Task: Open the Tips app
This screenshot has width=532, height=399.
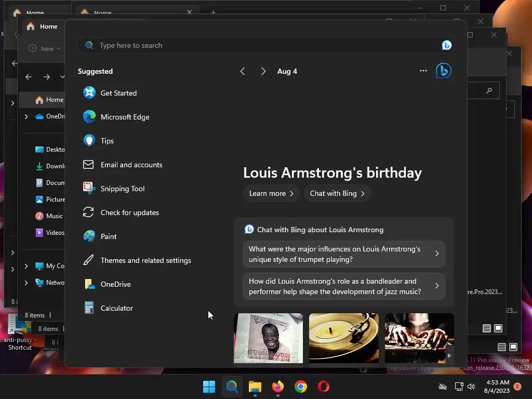Action: tap(98, 141)
